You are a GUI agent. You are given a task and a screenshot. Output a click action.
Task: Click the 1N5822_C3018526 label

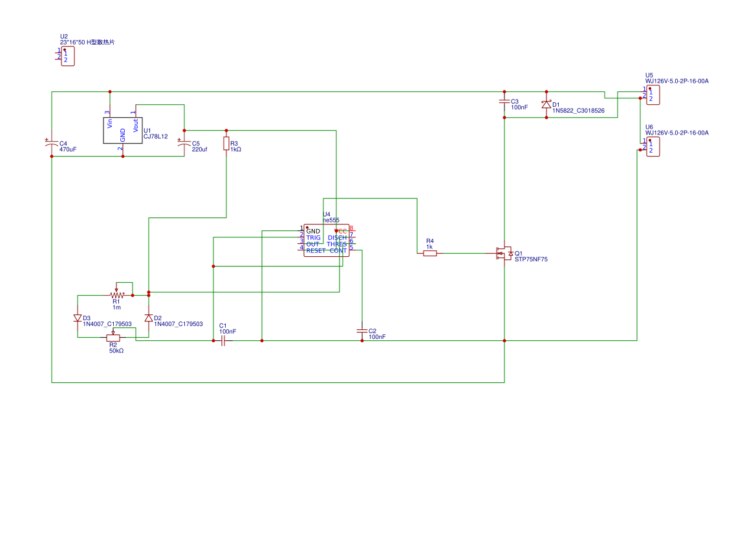click(578, 111)
